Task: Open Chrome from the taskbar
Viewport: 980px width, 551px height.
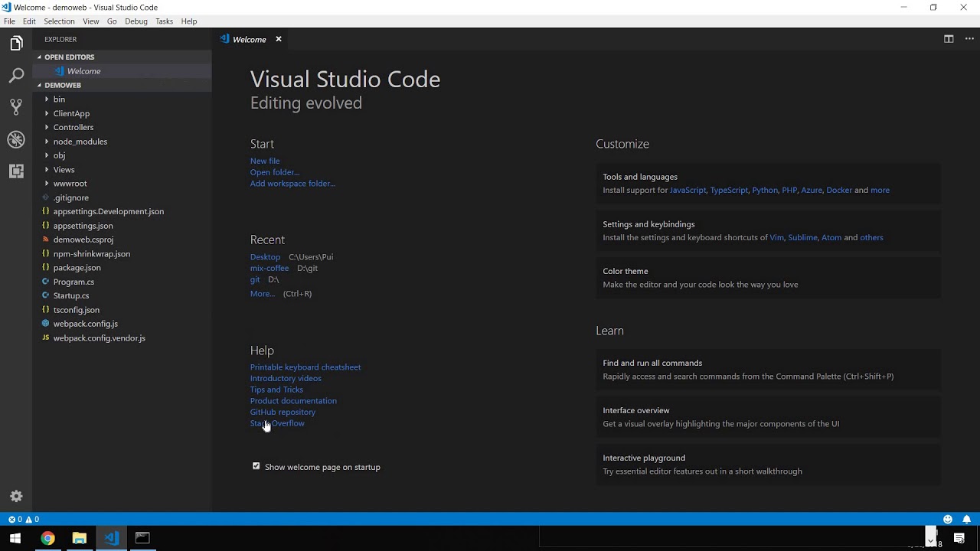Action: click(x=47, y=538)
